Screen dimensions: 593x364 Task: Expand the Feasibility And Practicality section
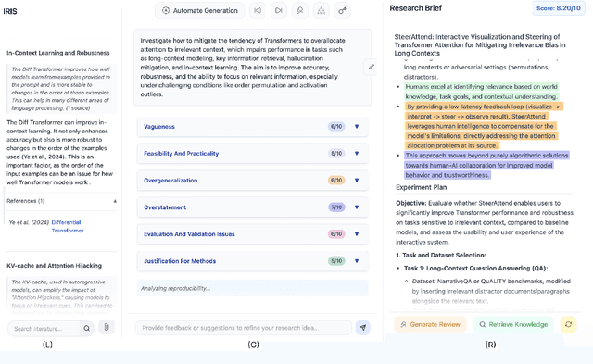pyautogui.click(x=253, y=154)
